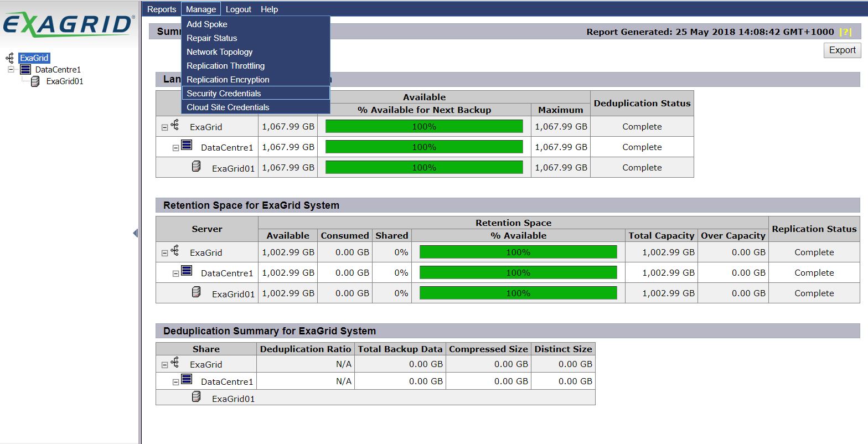Click Shared column header in Retention table
The height and width of the screenshot is (444, 868).
[392, 236]
